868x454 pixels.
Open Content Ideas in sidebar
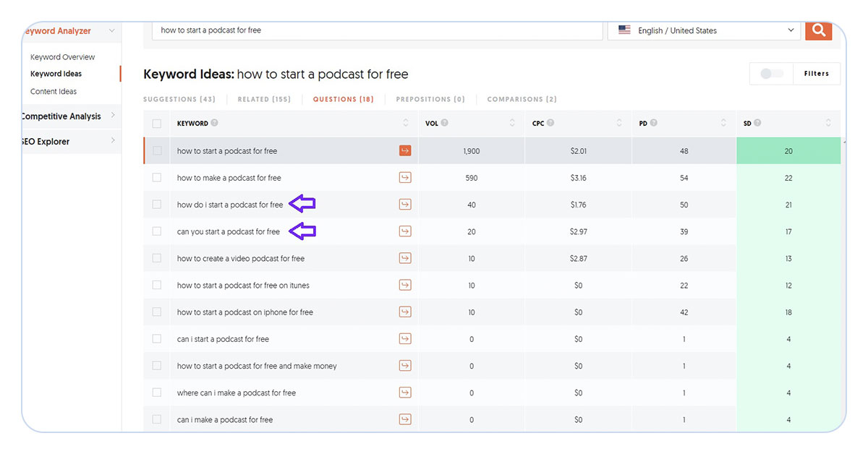53,92
